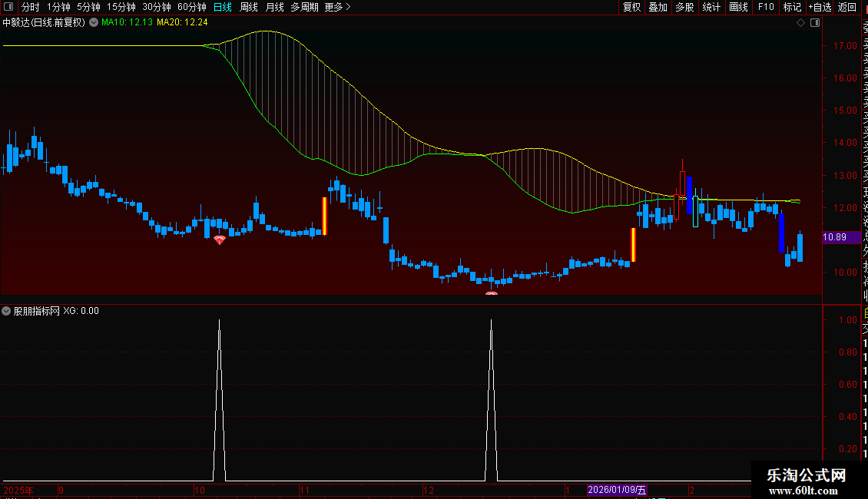Click the XG: 0.00 indicator value
Image resolution: width=868 pixels, height=499 pixels.
click(x=81, y=311)
